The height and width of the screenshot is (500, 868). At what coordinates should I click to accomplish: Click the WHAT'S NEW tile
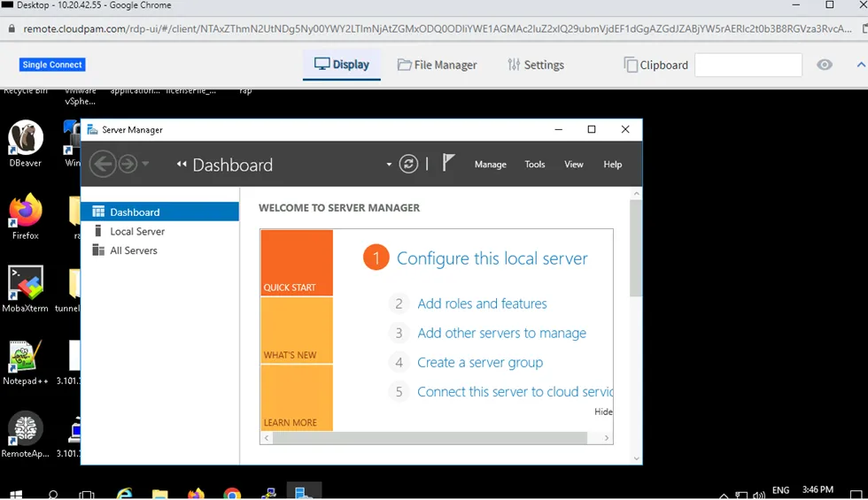297,330
